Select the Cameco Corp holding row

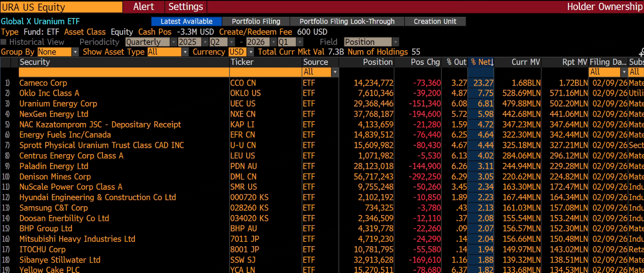click(43, 83)
